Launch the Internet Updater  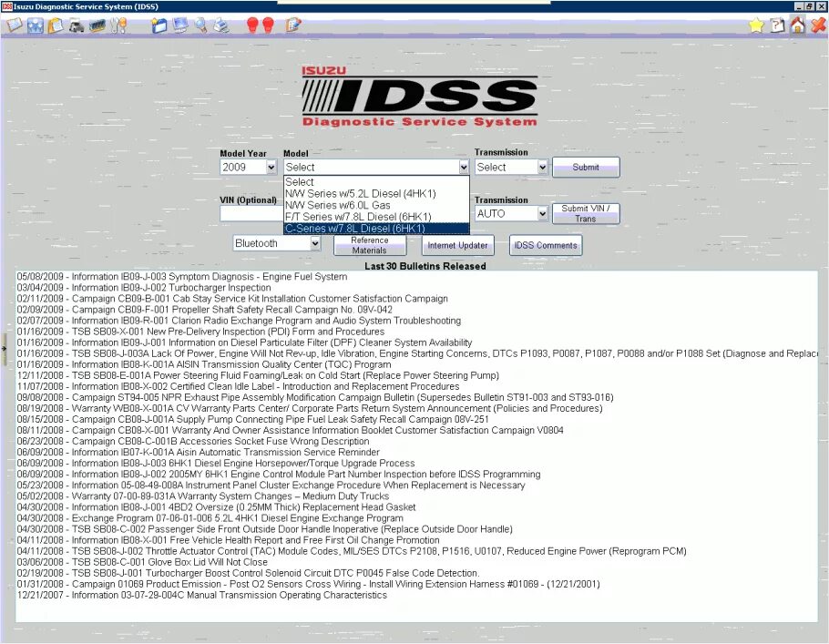[x=457, y=245]
